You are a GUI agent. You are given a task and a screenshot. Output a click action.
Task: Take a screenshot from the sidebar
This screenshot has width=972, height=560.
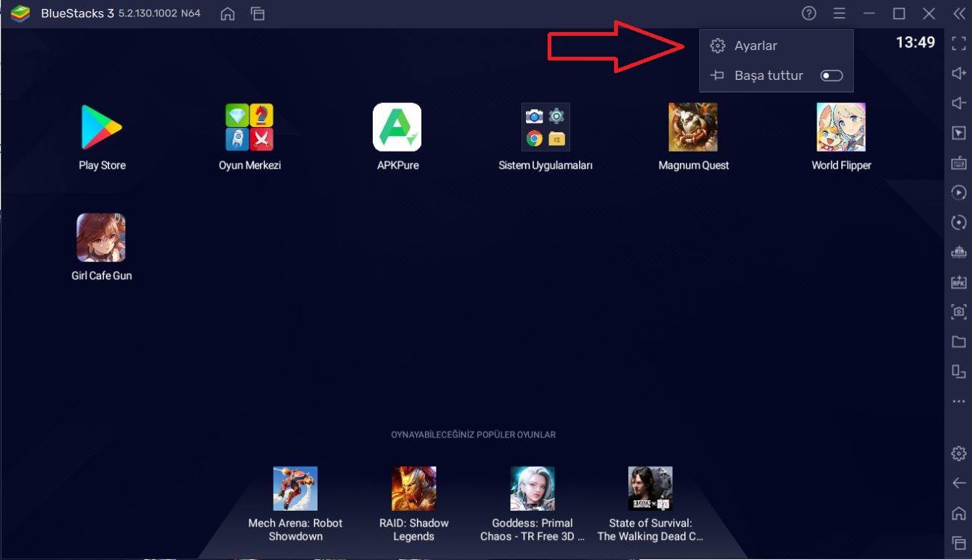coord(959,312)
